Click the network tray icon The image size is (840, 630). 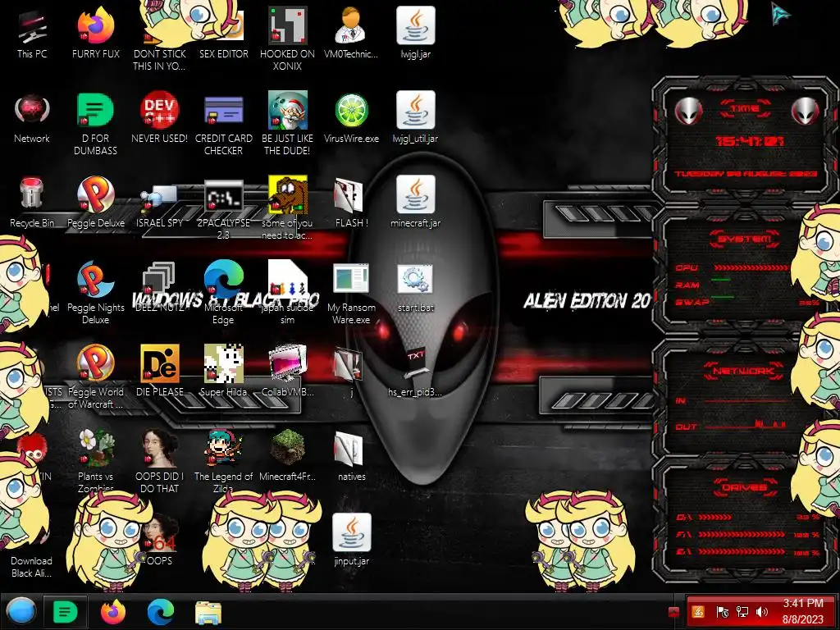(x=742, y=611)
